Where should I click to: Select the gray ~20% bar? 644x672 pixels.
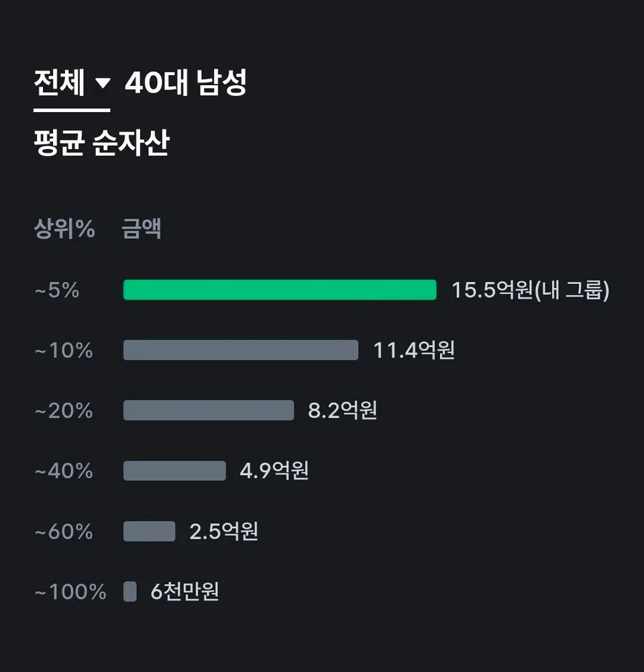(x=209, y=410)
